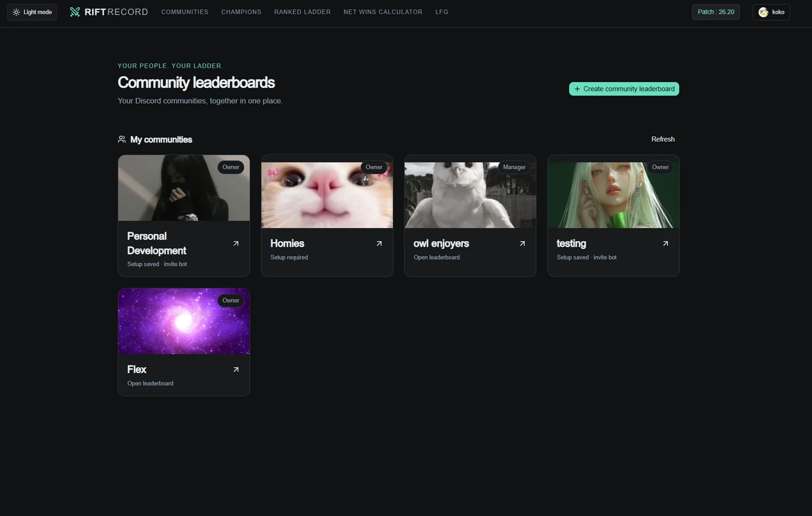Refresh my communities list
Screen dimensions: 812x516
coord(663,139)
